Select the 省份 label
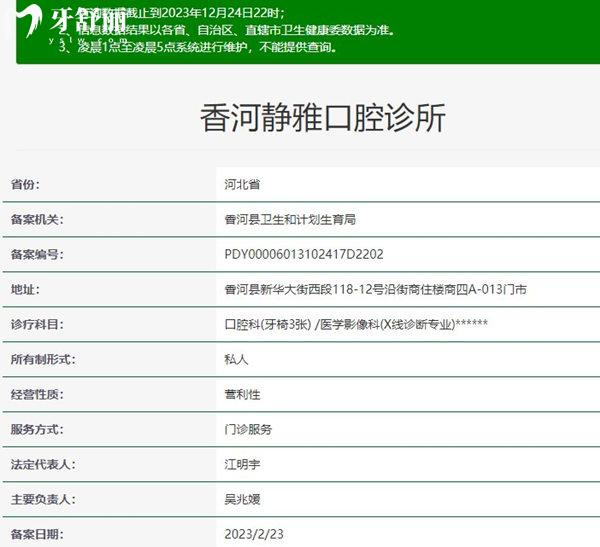 [25, 185]
